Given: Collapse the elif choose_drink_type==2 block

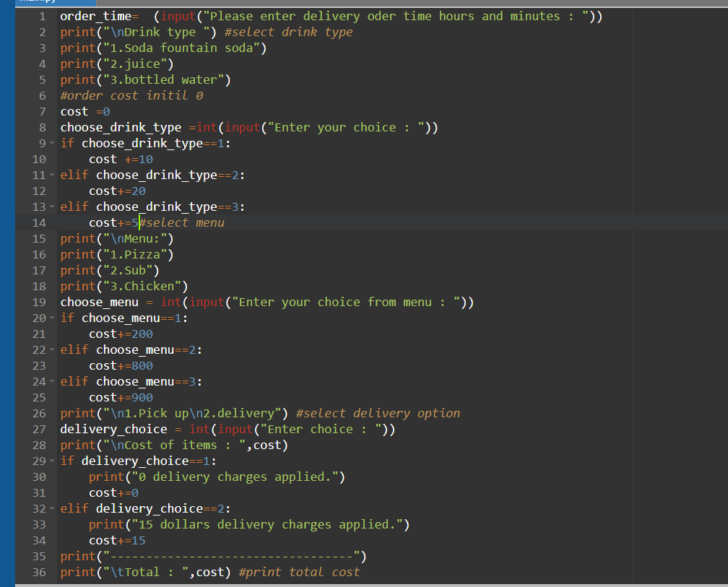Looking at the screenshot, I should [53, 175].
